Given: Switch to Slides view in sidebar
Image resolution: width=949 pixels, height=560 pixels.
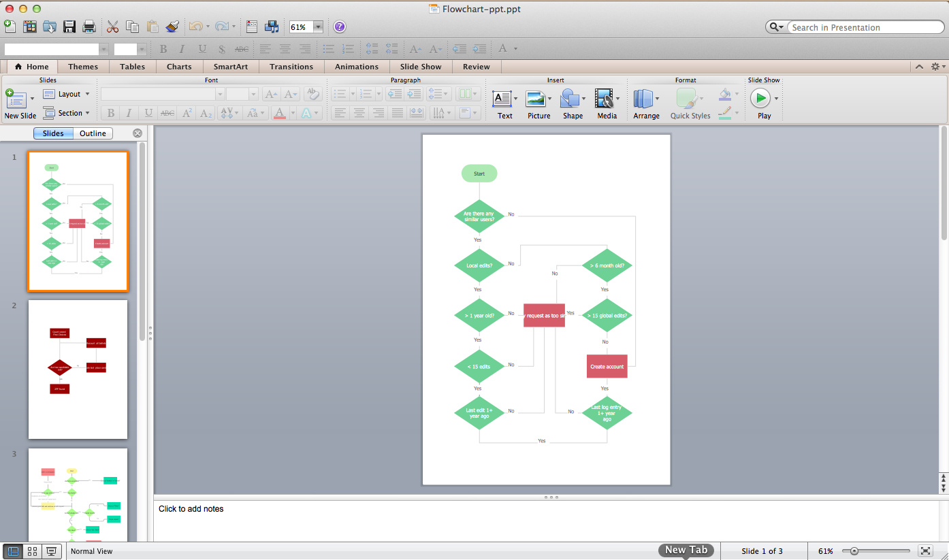Looking at the screenshot, I should 53,133.
